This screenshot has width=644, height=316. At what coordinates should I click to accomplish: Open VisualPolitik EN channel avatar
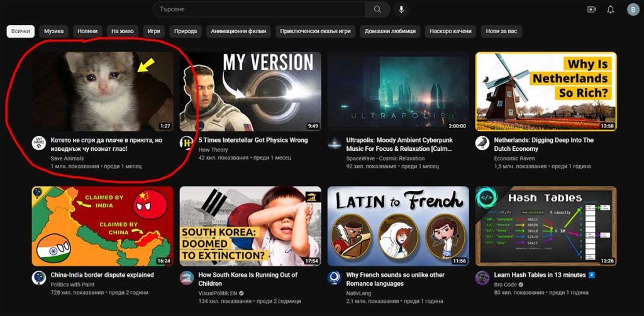tap(187, 278)
